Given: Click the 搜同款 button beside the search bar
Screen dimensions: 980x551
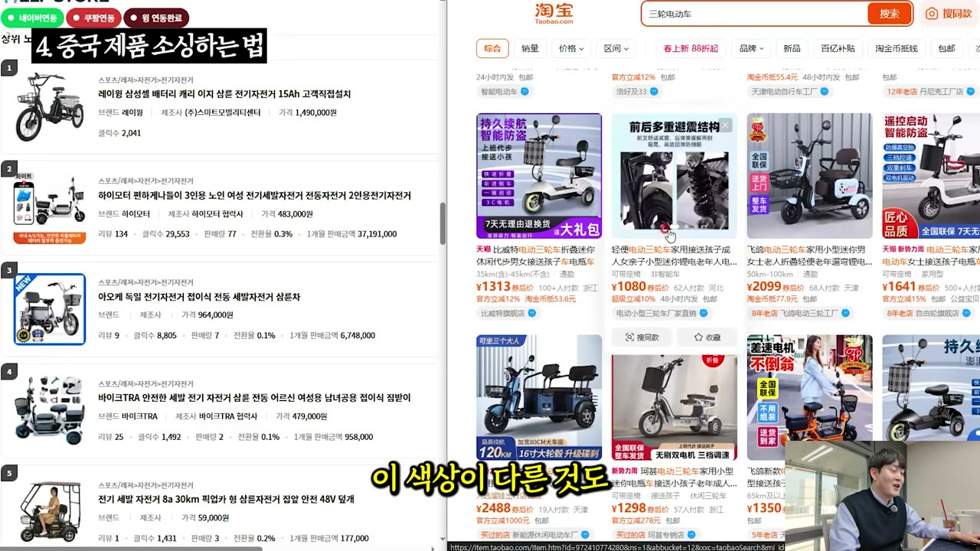Looking at the screenshot, I should (x=949, y=14).
